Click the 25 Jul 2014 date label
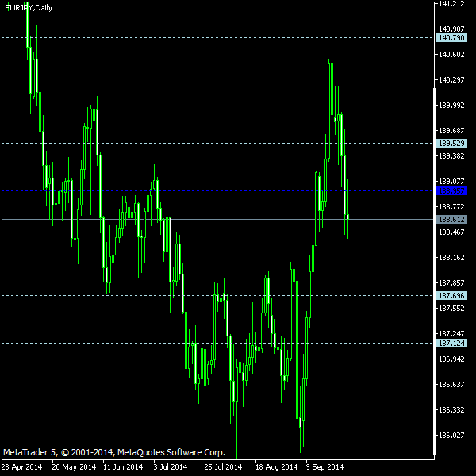Screen dimensions: 476x476 (223, 466)
